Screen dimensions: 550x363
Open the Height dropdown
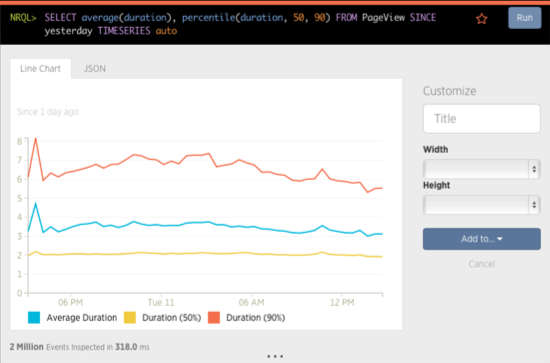coord(481,204)
